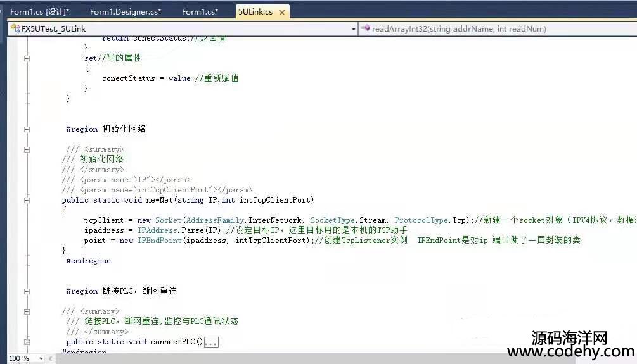Collapse the summary comment above connectPLC

click(27, 311)
